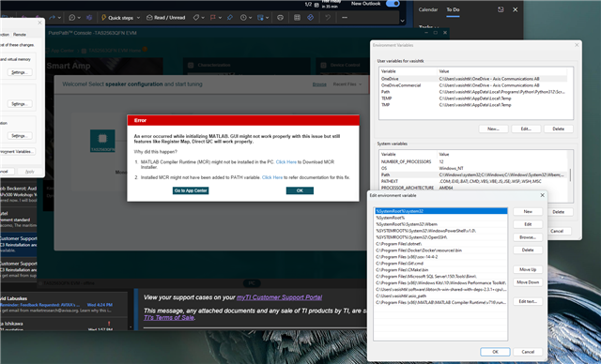Select the C:\Program Files\Git\cmd path entry
The image size is (601, 364).
pyautogui.click(x=440, y=264)
